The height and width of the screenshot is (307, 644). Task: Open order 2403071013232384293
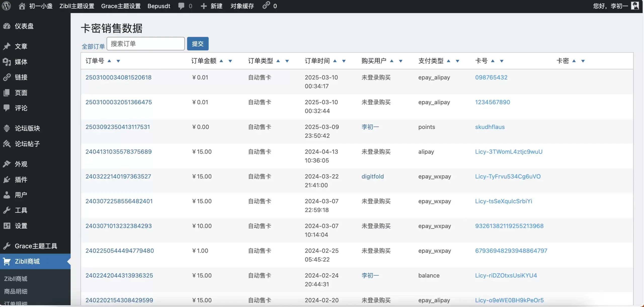point(118,226)
